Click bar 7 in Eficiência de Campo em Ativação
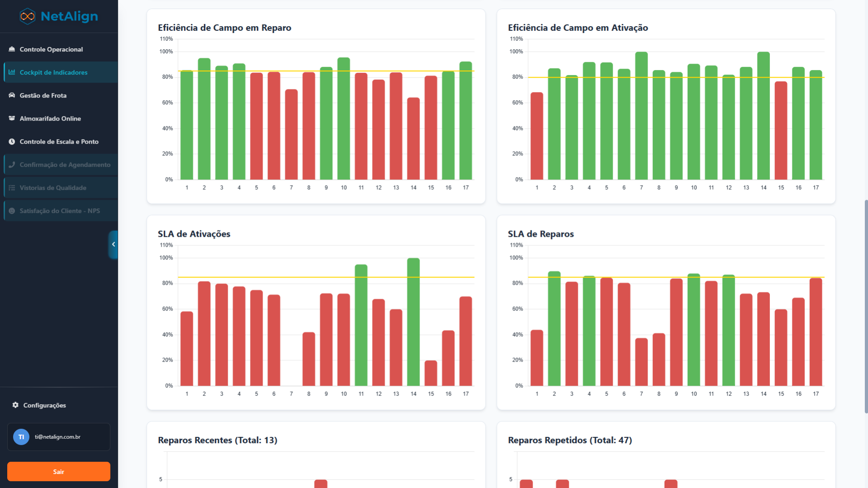 pos(641,116)
